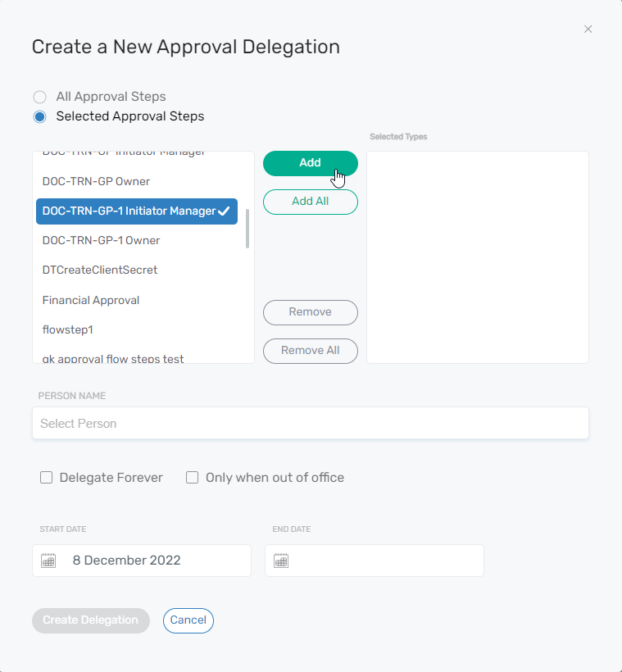Click the Add All button
Image resolution: width=622 pixels, height=672 pixels.
(x=310, y=202)
